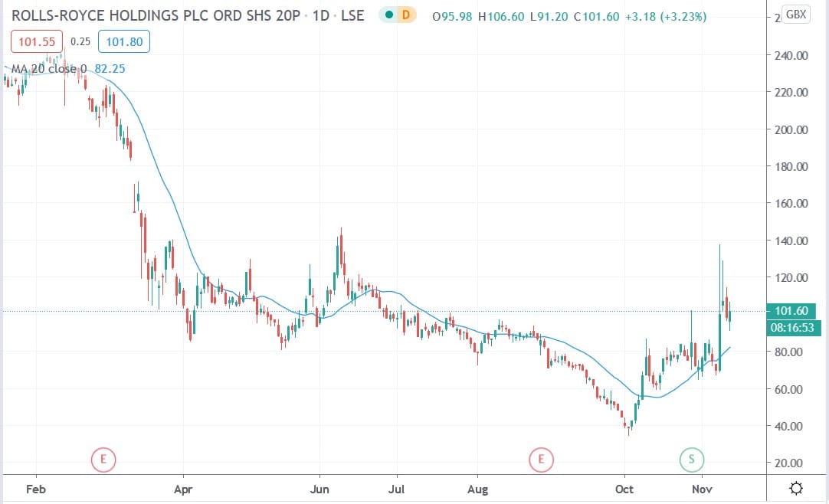Viewport: 829px width, 504px height.
Task: Click the green market status dot
Action: 389,15
